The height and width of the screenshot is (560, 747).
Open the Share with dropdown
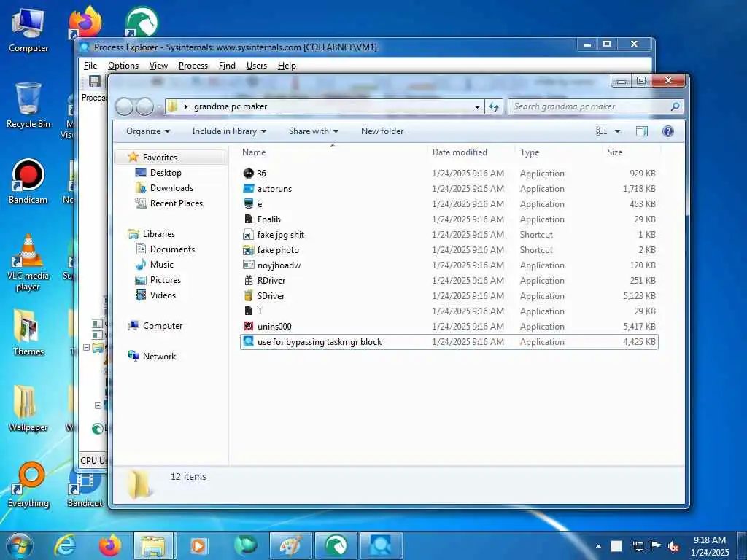[313, 131]
